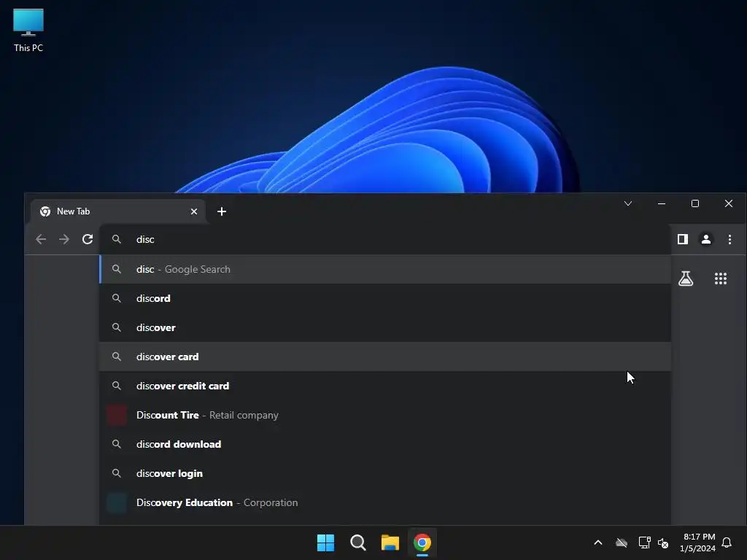Maximize the Chrome window

point(695,204)
